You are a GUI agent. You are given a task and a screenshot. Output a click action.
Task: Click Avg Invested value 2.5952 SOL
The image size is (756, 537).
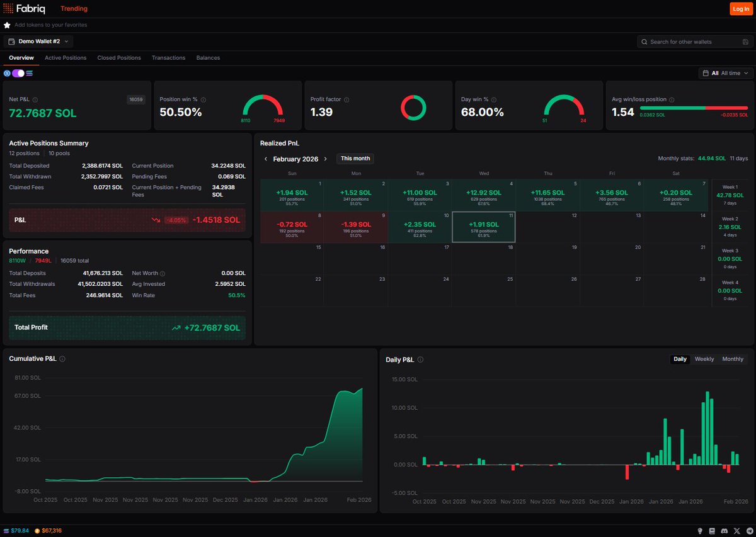pyautogui.click(x=229, y=285)
